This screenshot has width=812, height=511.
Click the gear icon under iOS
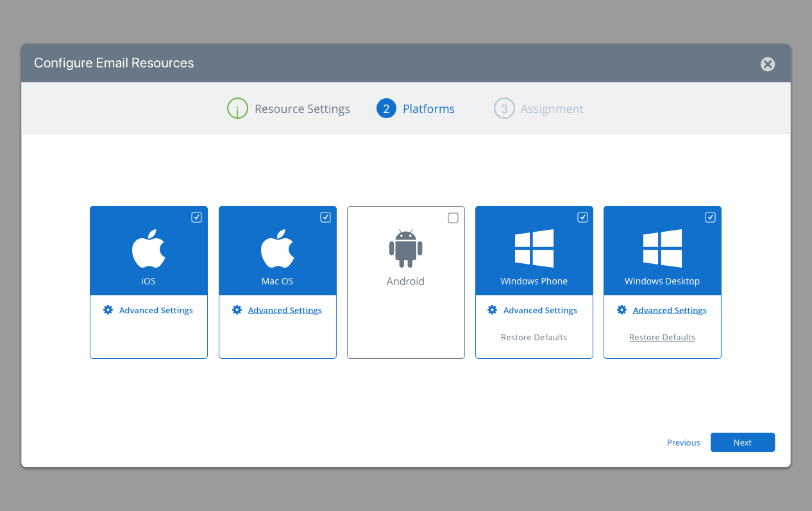tap(108, 310)
